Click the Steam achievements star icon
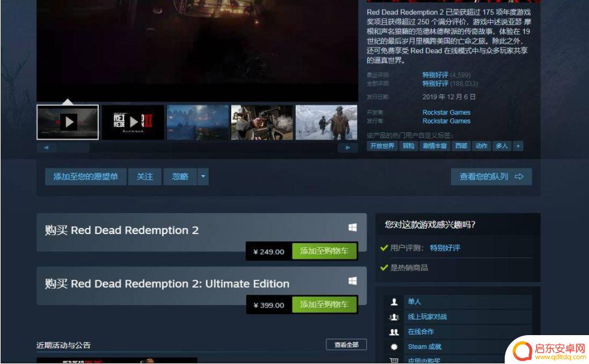Image resolution: width=589 pixels, height=364 pixels. [x=394, y=347]
